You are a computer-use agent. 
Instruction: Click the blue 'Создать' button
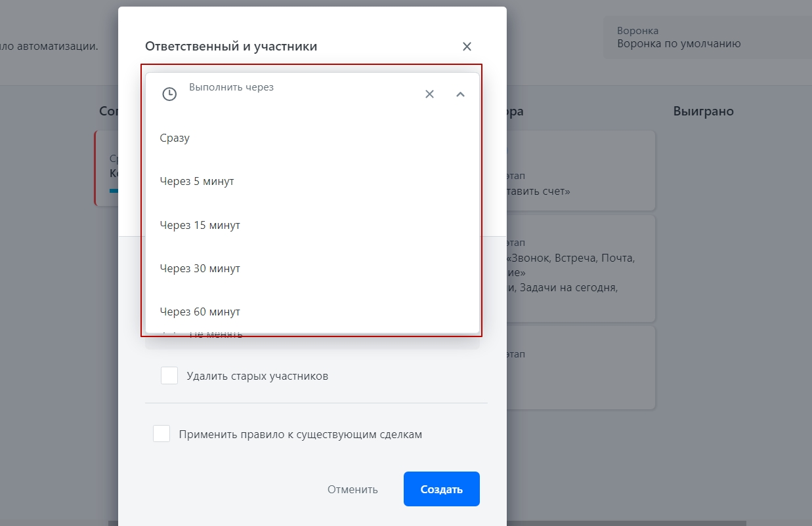442,489
